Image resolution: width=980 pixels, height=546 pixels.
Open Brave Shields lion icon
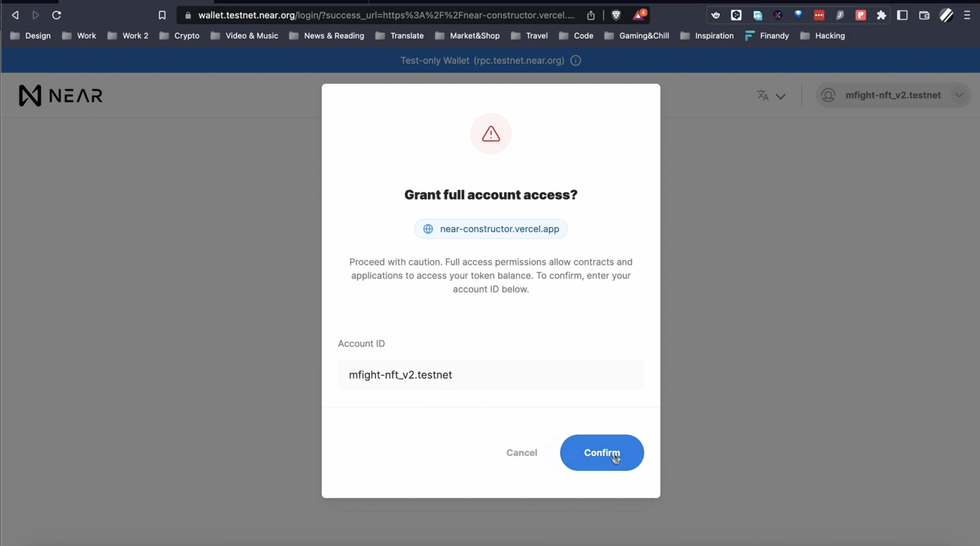(x=616, y=15)
